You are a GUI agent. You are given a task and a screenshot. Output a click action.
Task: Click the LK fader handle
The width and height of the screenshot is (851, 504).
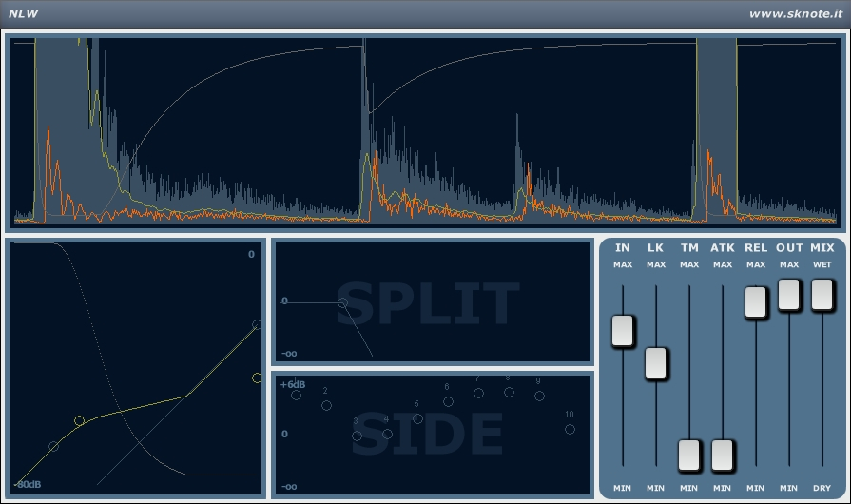click(x=656, y=363)
